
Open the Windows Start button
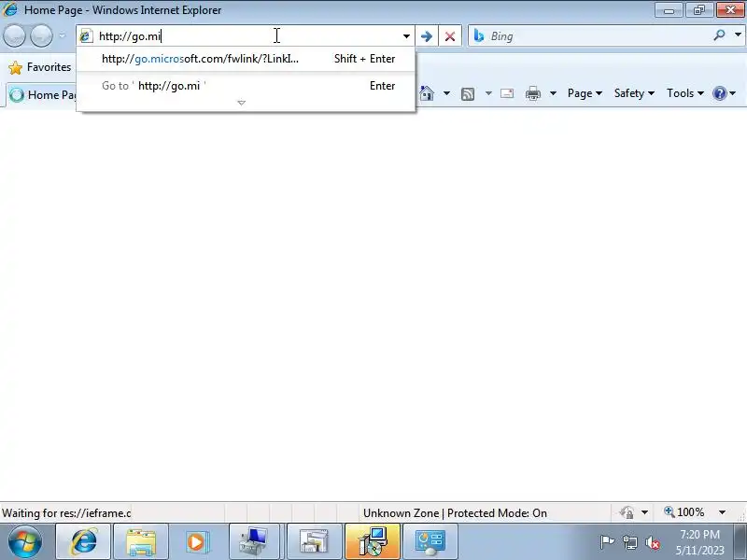tap(25, 541)
